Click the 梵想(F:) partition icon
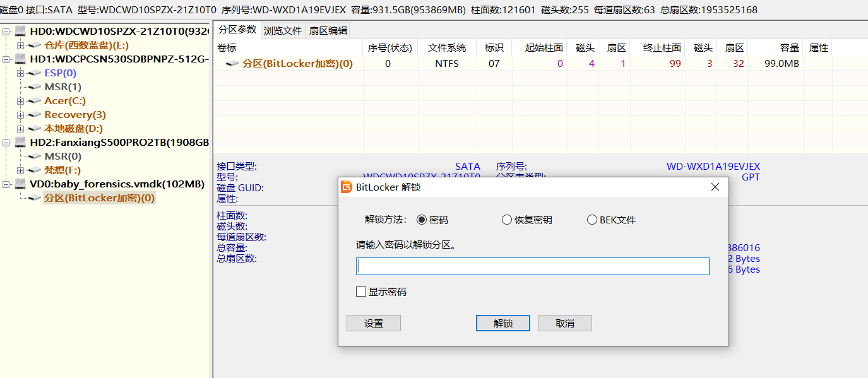The height and width of the screenshot is (378, 868). pyautogui.click(x=35, y=170)
